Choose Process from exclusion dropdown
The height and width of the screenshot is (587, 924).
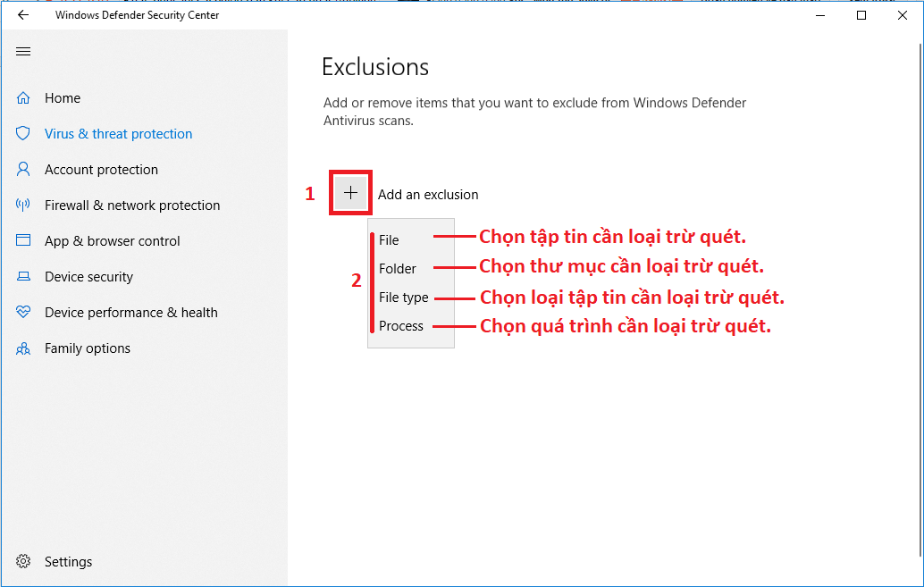401,326
